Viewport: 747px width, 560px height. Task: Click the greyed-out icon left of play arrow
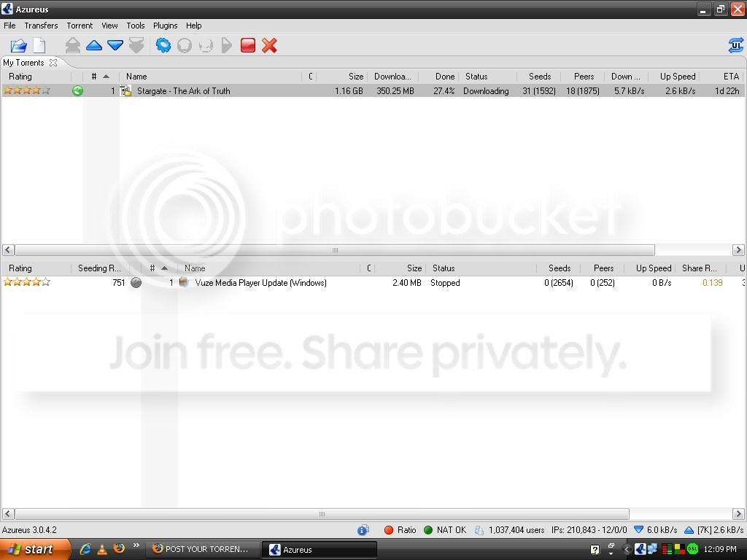point(205,46)
